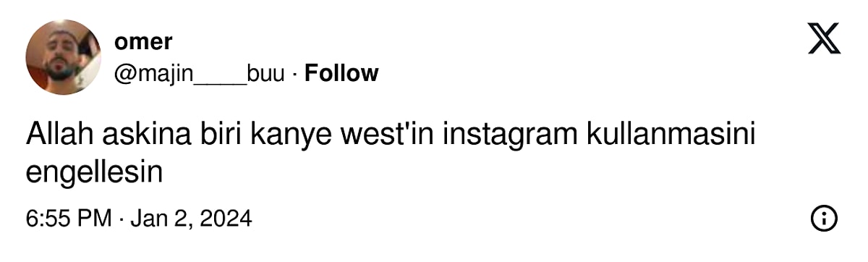Open omer's profile picture
This screenshot has height=262, width=868.
click(64, 57)
